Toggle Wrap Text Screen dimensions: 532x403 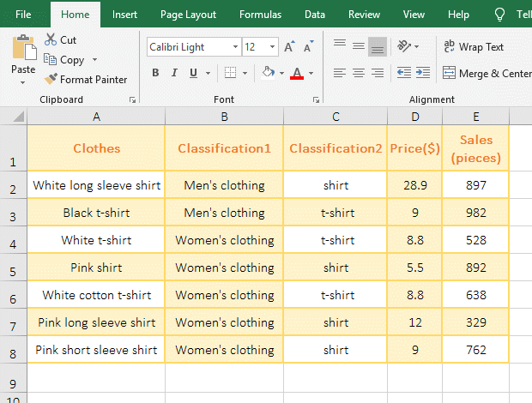coord(474,46)
